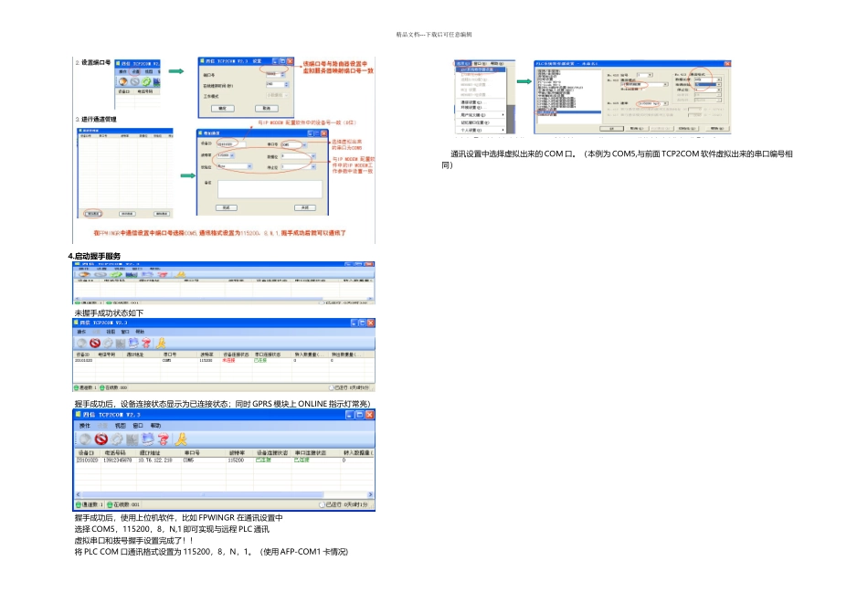Click the blue monitor icon in connected-state TCP2COM window
This screenshot has height=614, width=868.
click(148, 439)
